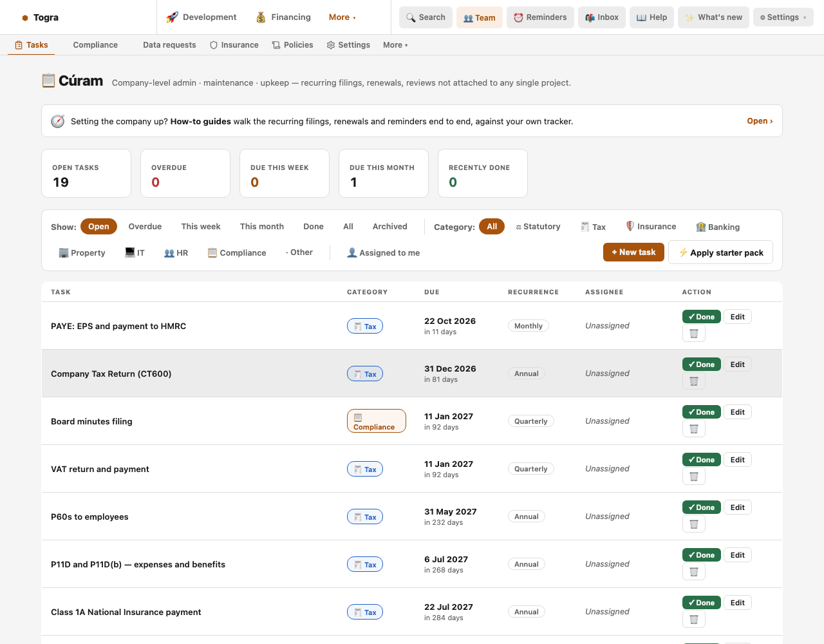The width and height of the screenshot is (824, 644).
Task: Click the Due This Month summary card
Action: coord(384,173)
